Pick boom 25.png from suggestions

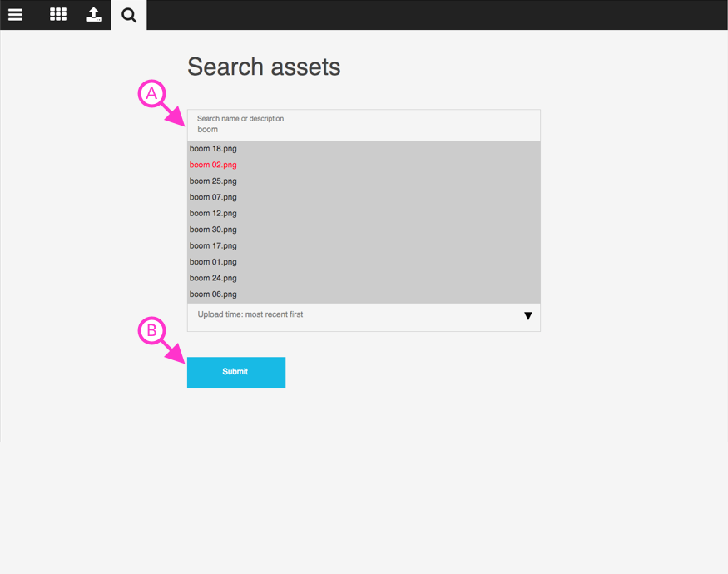click(364, 181)
